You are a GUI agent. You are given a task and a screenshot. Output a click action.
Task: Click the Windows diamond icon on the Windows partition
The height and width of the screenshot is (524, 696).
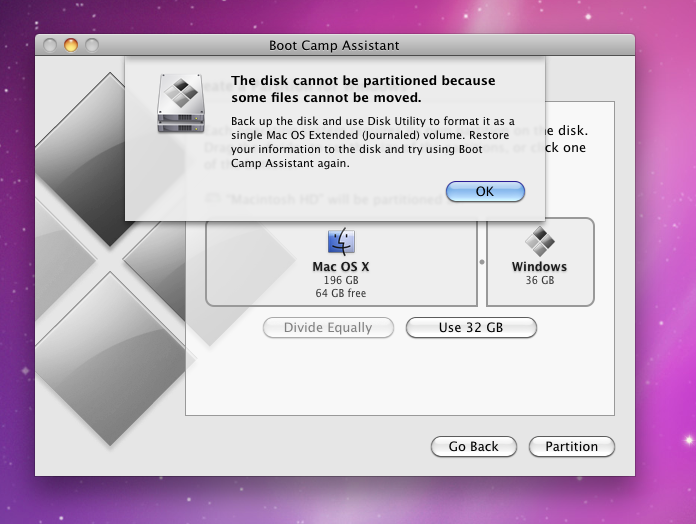[540, 241]
